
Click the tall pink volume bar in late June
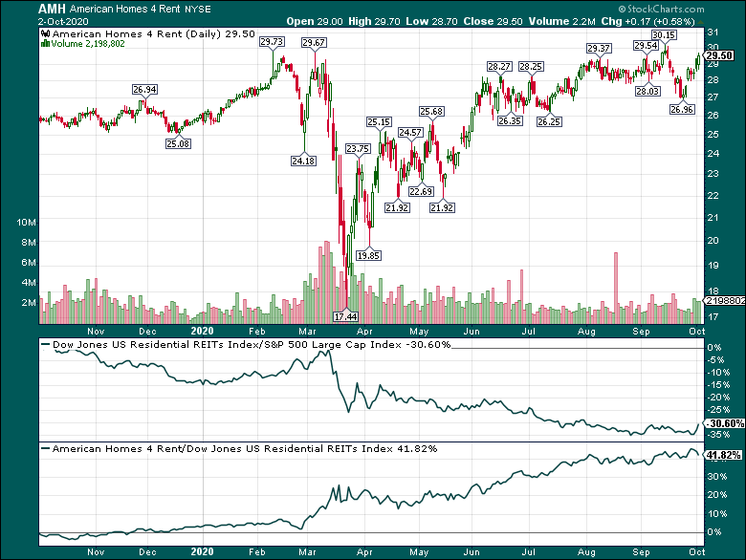522,296
